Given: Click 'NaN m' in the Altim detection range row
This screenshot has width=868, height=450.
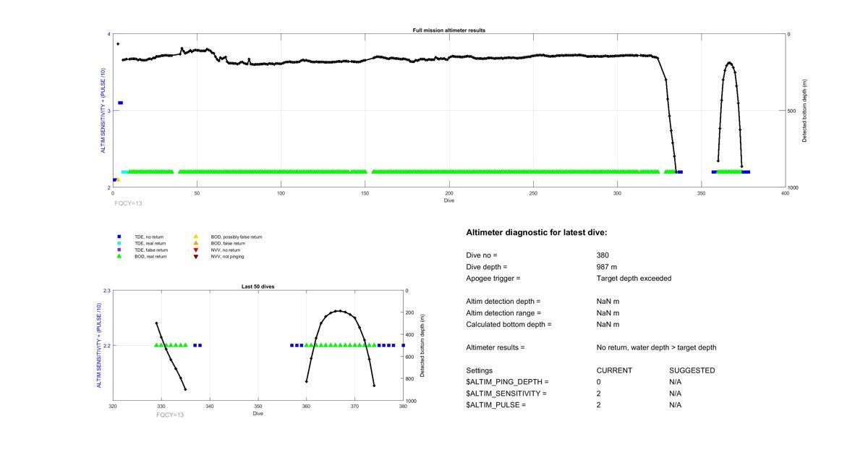Looking at the screenshot, I should pyautogui.click(x=608, y=313).
